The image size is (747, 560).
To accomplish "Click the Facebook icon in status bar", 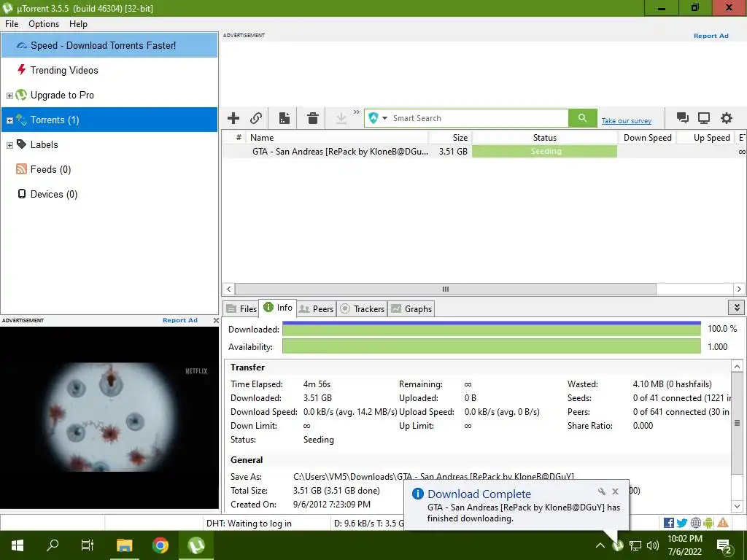I will coord(668,523).
